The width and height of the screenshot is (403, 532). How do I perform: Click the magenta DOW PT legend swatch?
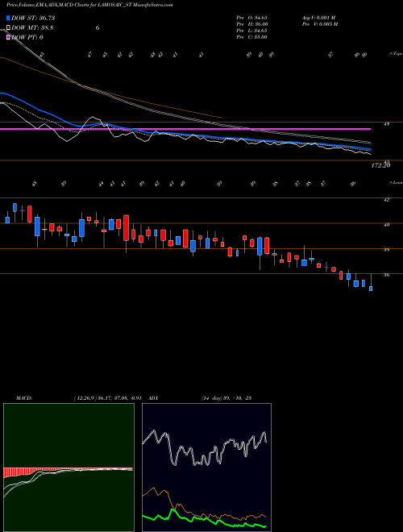pyautogui.click(x=8, y=37)
